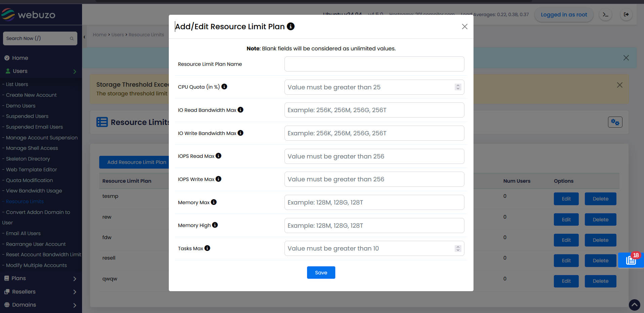Click the IO Read Bandwidth Max field

(374, 110)
